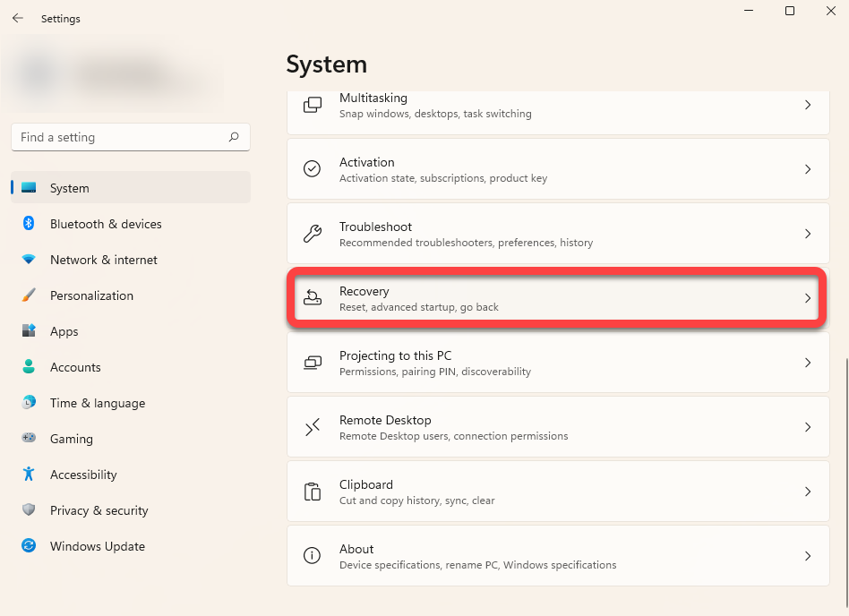Viewport: 849px width, 616px height.
Task: Open the Accounts category
Action: [75, 367]
